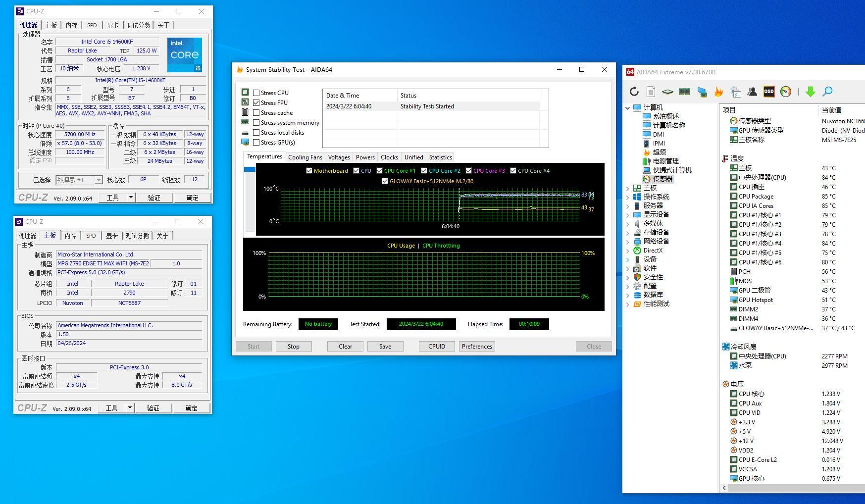This screenshot has height=504, width=865.
Task: Expand the 操作系统 tree node
Action: [x=628, y=197]
